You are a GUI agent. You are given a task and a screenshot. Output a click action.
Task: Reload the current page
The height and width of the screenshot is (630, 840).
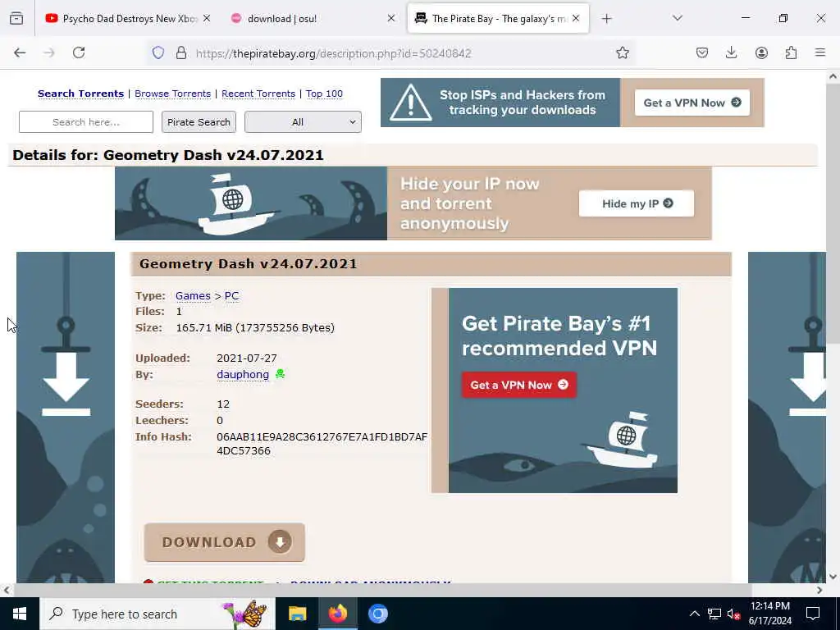click(79, 52)
